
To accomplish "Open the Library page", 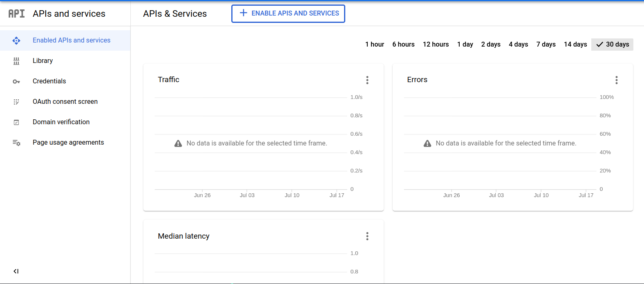I will [65, 61].
